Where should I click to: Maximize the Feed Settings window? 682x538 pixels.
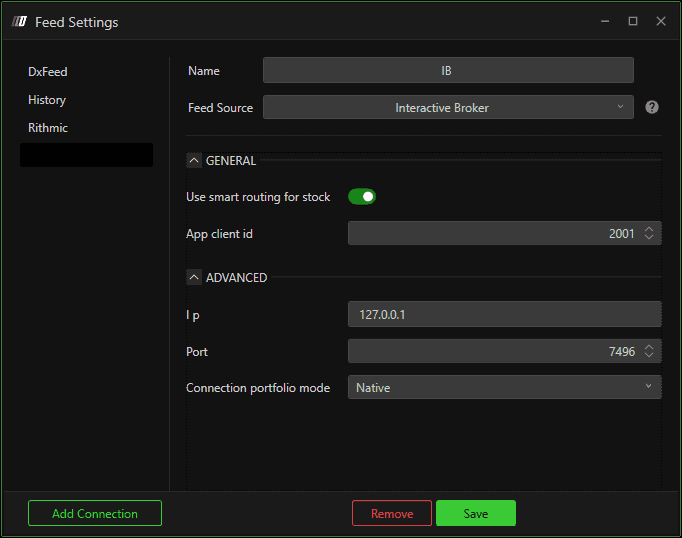633,21
